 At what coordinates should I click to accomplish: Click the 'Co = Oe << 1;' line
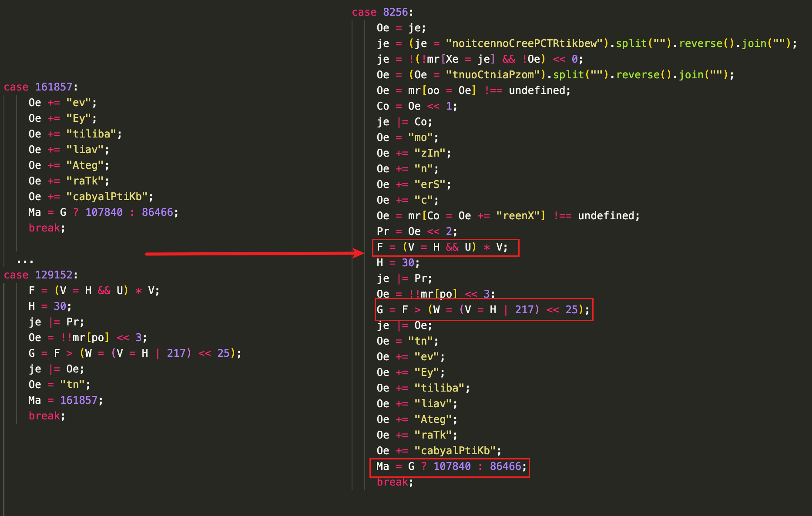coord(417,106)
